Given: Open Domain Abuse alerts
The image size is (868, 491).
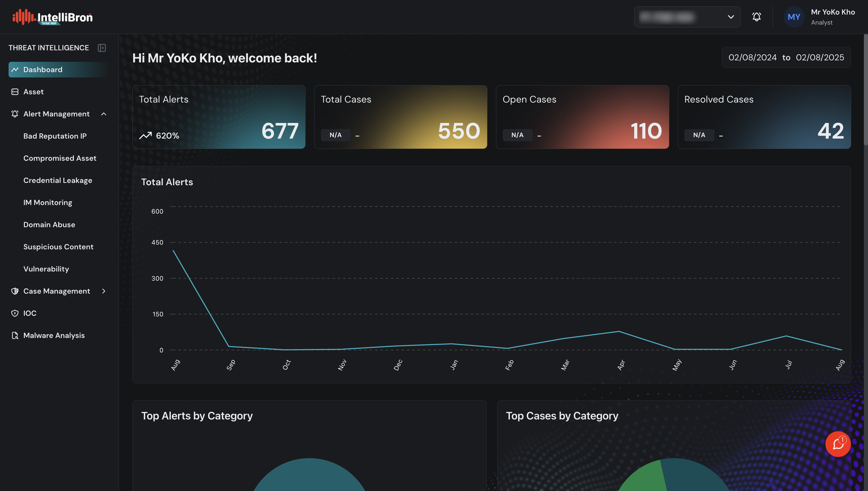Looking at the screenshot, I should [49, 224].
